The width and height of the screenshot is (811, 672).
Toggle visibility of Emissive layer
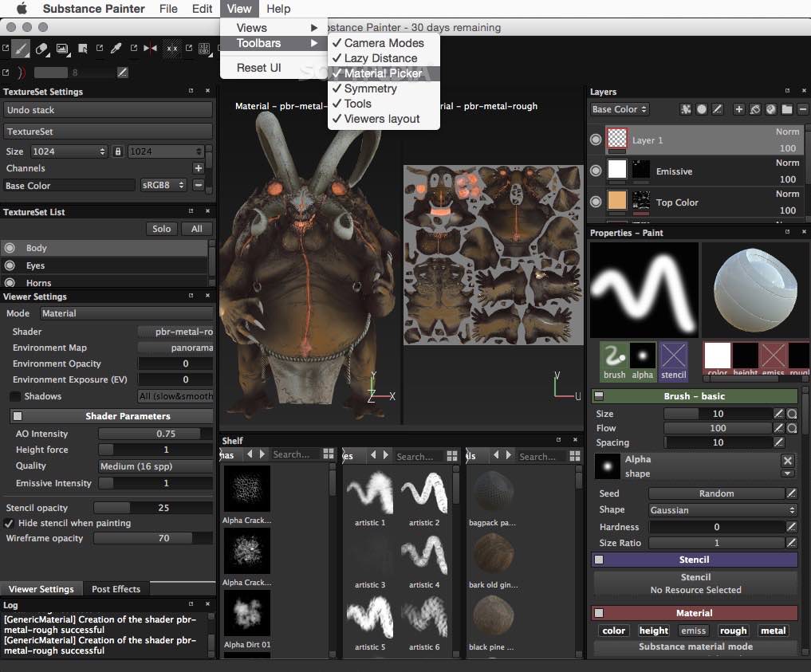(596, 171)
